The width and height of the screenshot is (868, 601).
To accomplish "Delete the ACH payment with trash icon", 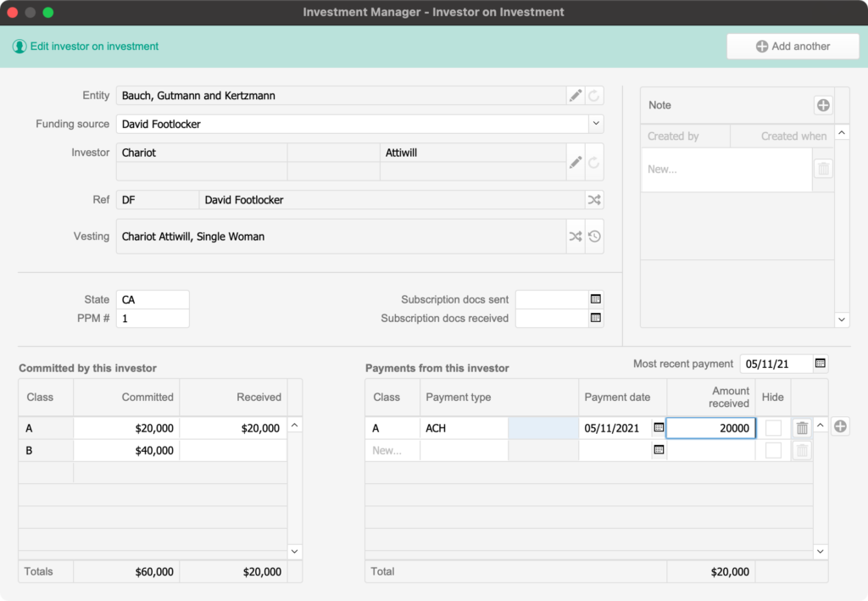I will 802,428.
